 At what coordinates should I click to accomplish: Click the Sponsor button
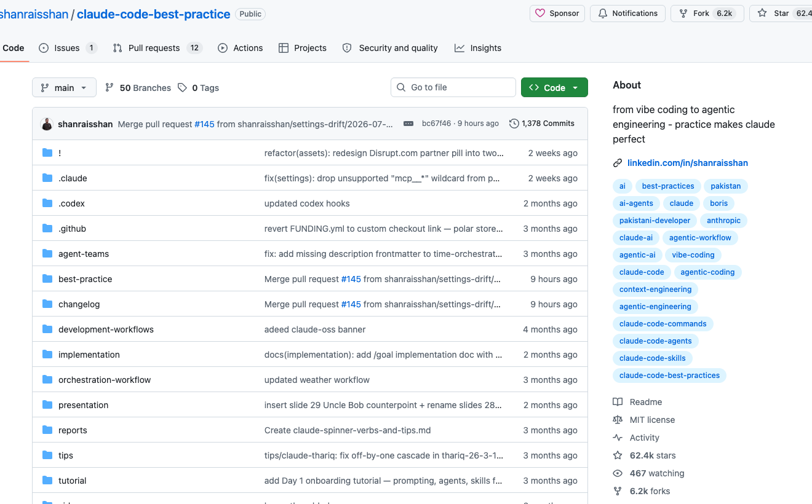pyautogui.click(x=557, y=14)
